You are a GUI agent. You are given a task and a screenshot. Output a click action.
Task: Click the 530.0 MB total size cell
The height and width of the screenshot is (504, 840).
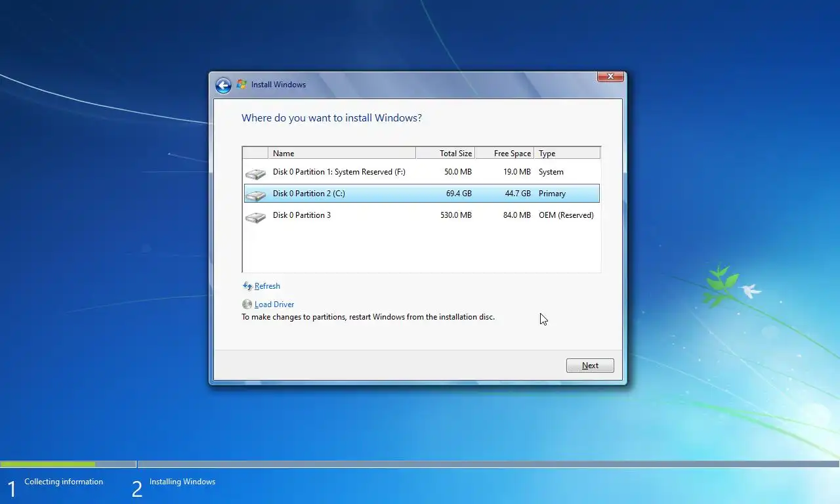point(456,215)
